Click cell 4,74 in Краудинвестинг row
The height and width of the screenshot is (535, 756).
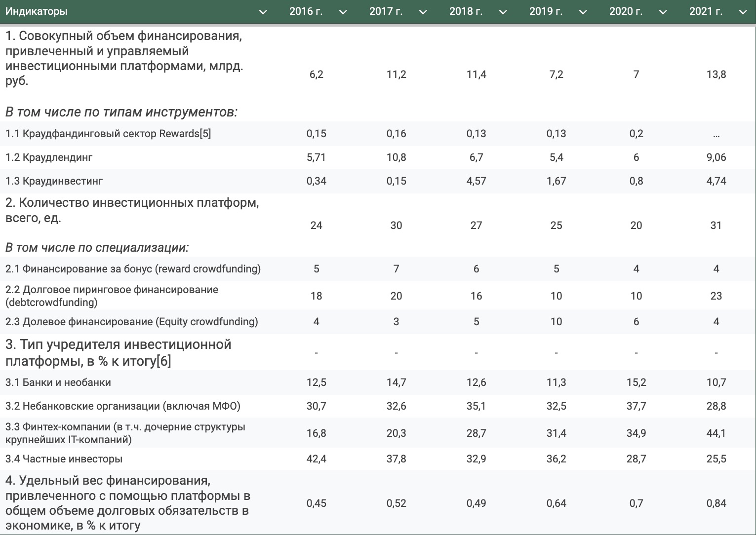[x=716, y=181]
